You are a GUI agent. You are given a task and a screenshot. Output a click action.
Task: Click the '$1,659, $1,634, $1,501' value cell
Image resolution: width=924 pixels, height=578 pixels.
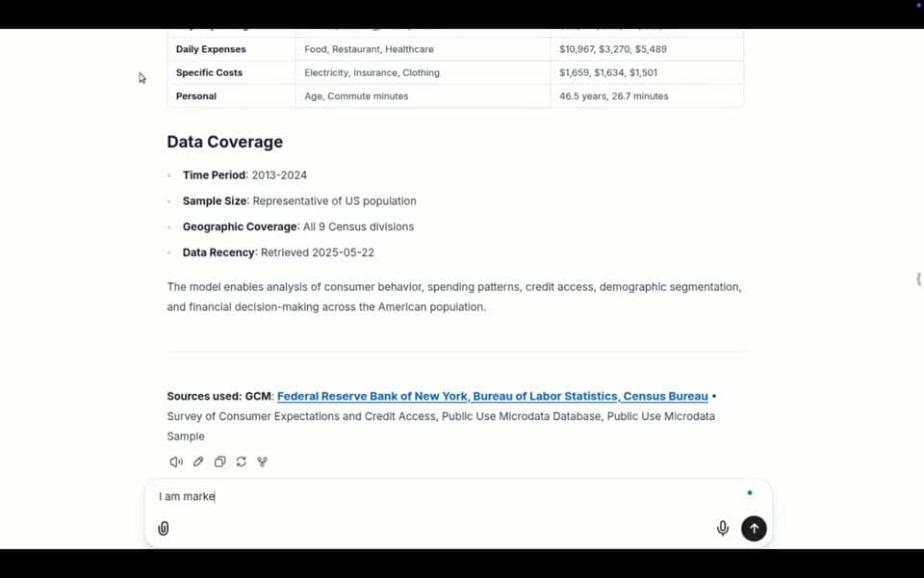647,72
